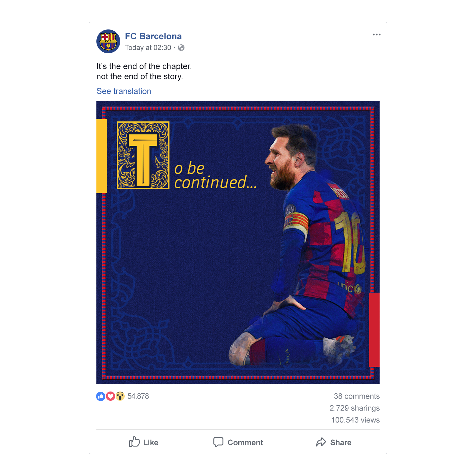Open the 54.878 reactions count

[138, 396]
